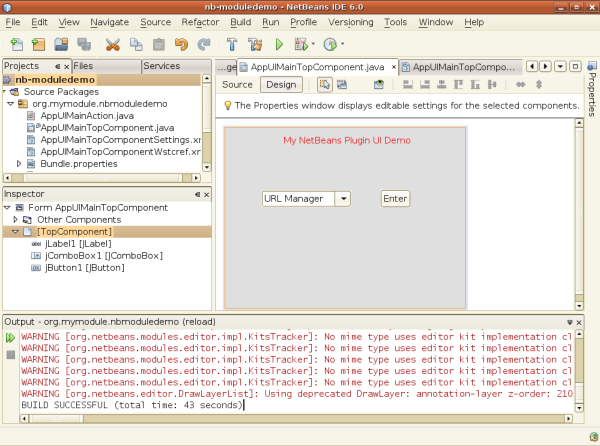Select AppUIMainAction.java in Projects tree

point(87,116)
